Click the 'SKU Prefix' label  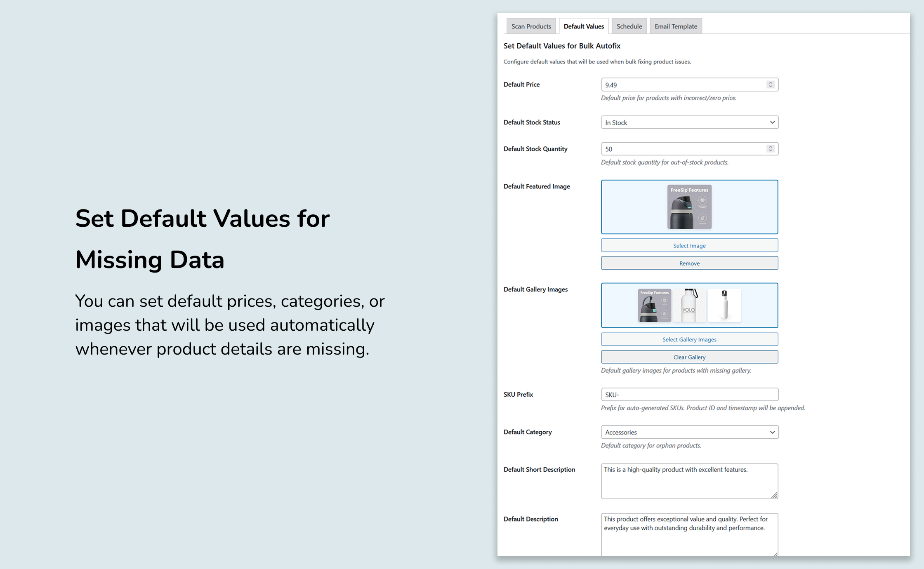(518, 395)
